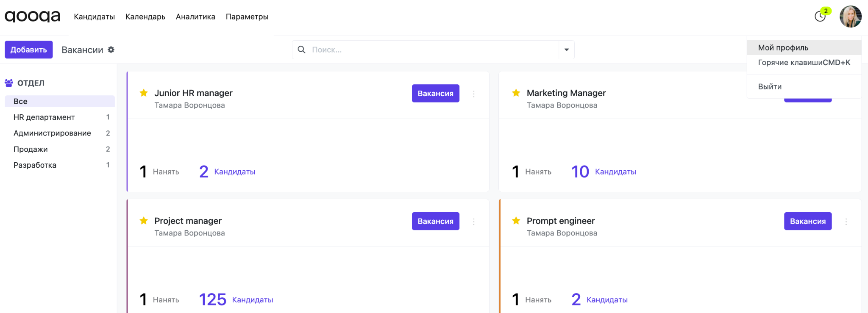Open more options for Junior HR manager
868x313 pixels.
[x=474, y=94]
